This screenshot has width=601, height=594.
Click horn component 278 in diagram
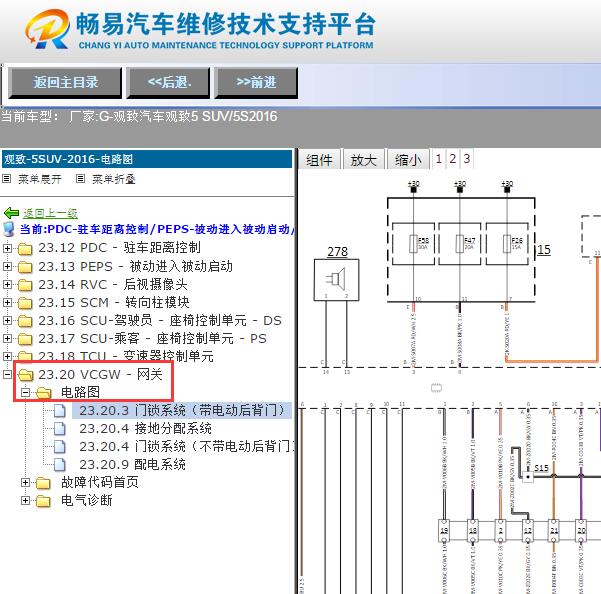tap(337, 280)
